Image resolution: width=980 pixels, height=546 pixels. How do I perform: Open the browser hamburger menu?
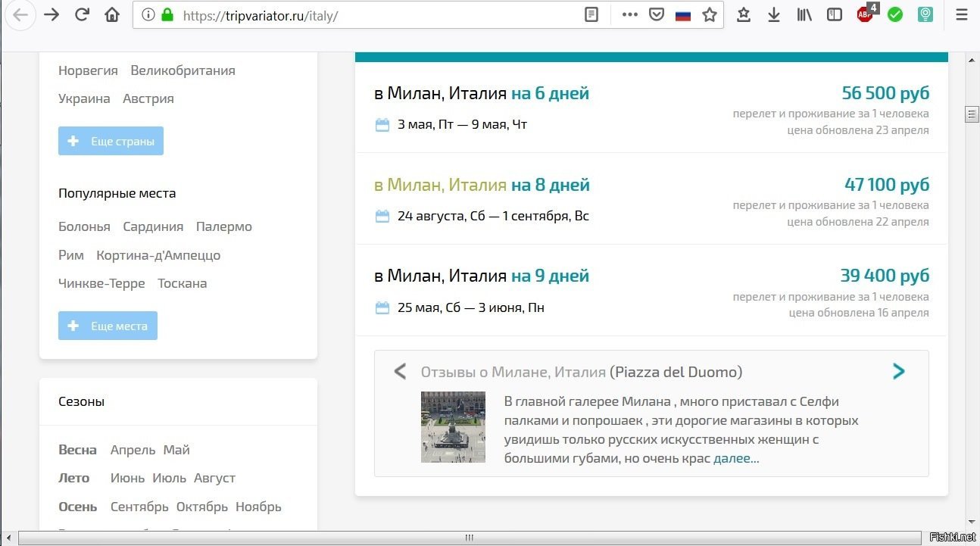962,15
